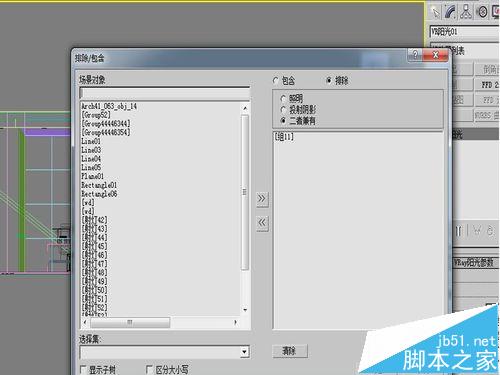Expand the VRay阳光参数 rollout header
The width and height of the screenshot is (500, 375).
click(475, 263)
